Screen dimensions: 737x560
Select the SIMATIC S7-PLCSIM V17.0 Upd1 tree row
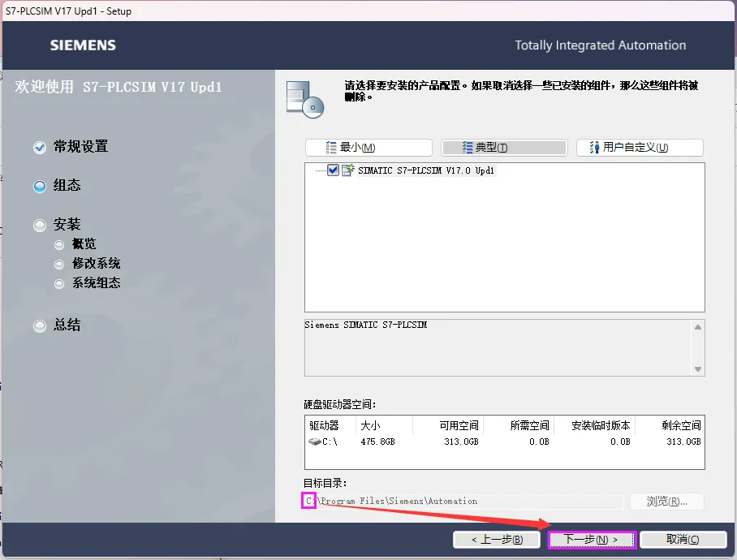[426, 170]
